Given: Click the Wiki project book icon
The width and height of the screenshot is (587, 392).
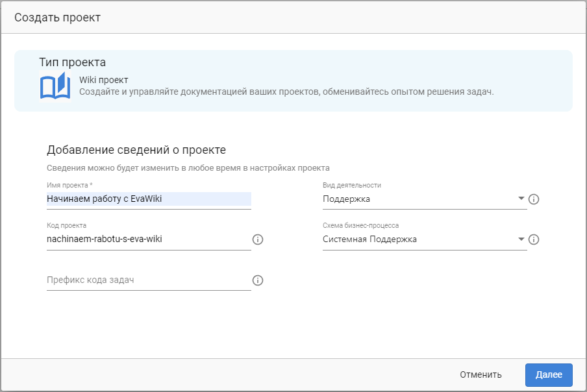Looking at the screenshot, I should click(x=55, y=86).
